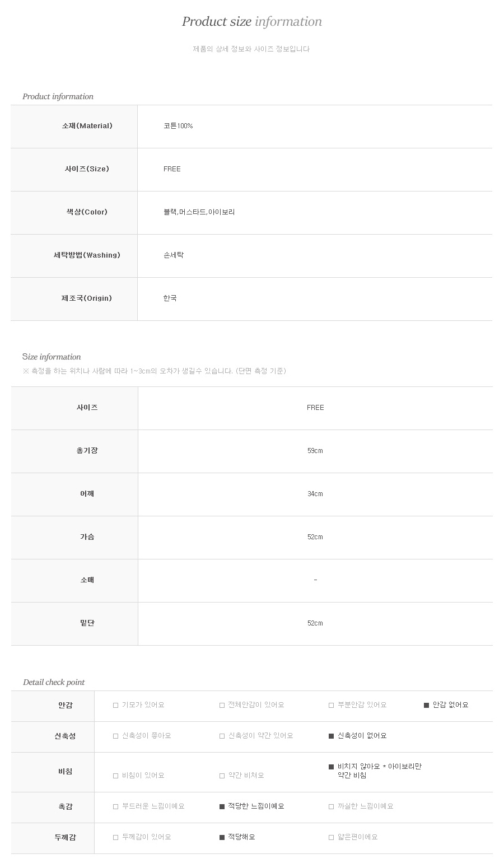
Task: Uncheck the '안감 없어요' box
Action: pyautogui.click(x=427, y=706)
